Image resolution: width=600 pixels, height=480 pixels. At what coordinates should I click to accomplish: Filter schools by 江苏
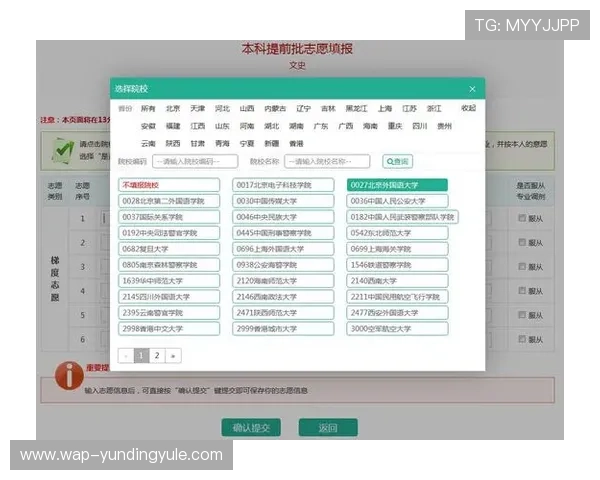coord(409,109)
